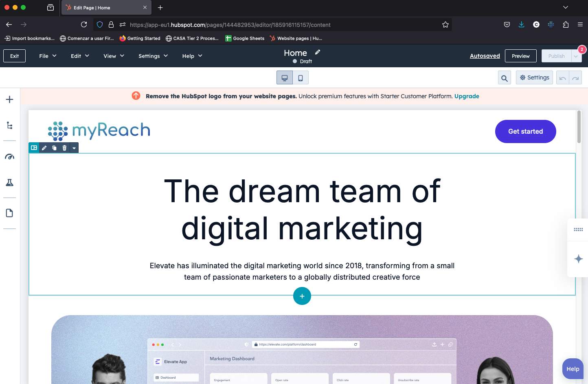Open the optimize gauge icon in sidebar
Viewport: 588px width, 384px height.
point(10,157)
